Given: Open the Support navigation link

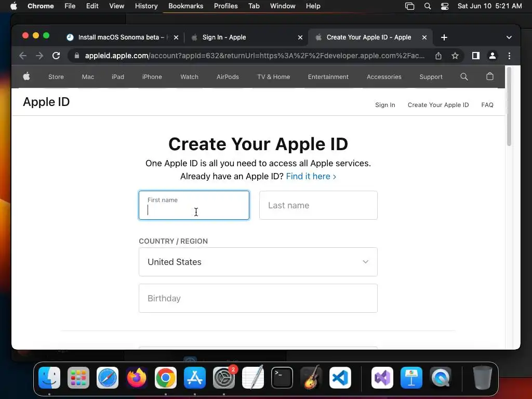Looking at the screenshot, I should 431,77.
